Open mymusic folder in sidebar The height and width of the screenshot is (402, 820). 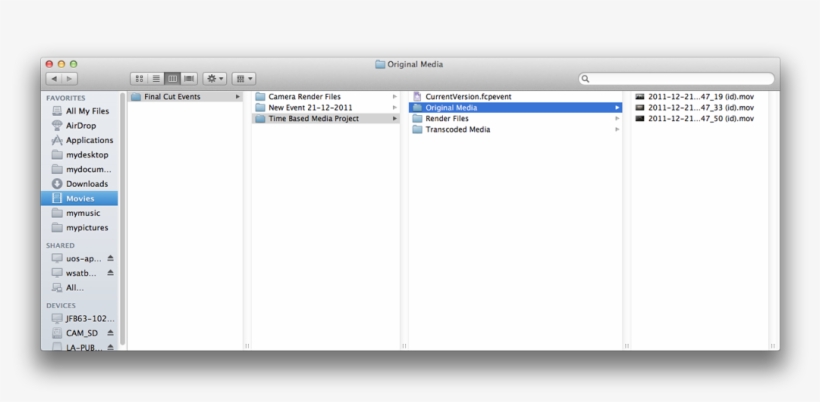click(79, 213)
